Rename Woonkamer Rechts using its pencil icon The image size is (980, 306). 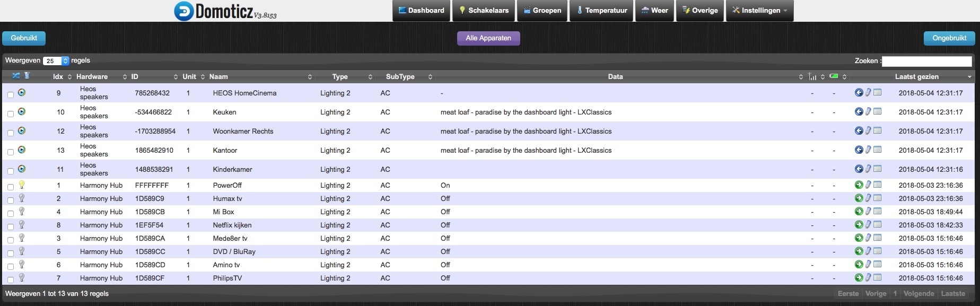pos(868,130)
